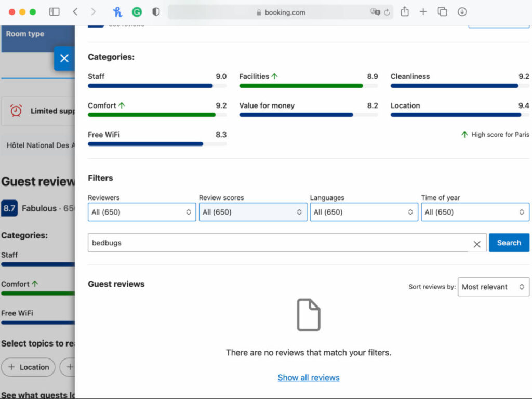The width and height of the screenshot is (532, 399).
Task: Close the reviews panel with the X button
Action: coord(64,58)
